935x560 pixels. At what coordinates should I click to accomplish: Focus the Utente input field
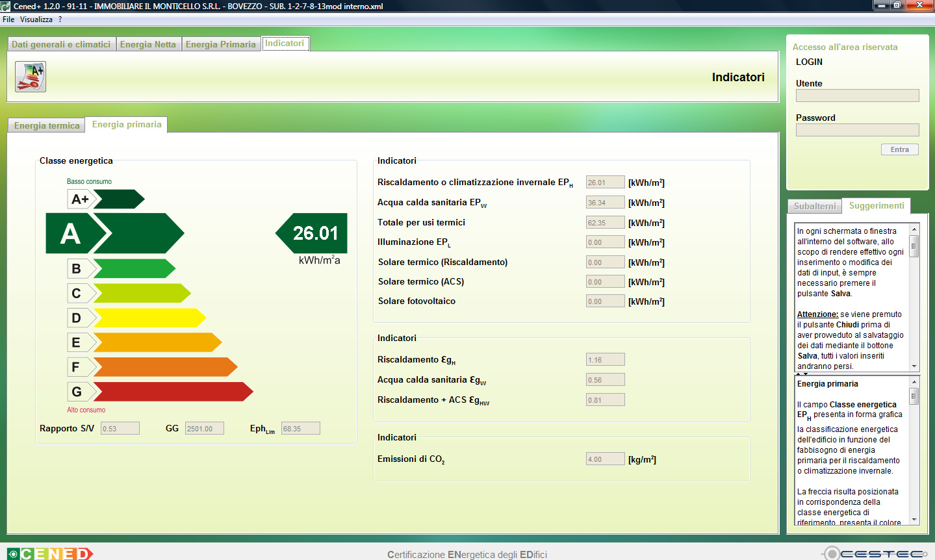[858, 95]
